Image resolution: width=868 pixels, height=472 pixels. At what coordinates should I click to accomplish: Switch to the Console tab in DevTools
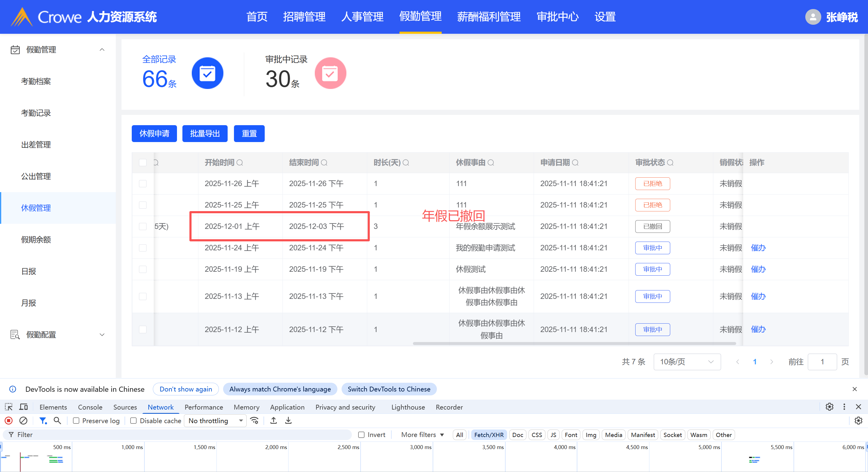point(90,407)
